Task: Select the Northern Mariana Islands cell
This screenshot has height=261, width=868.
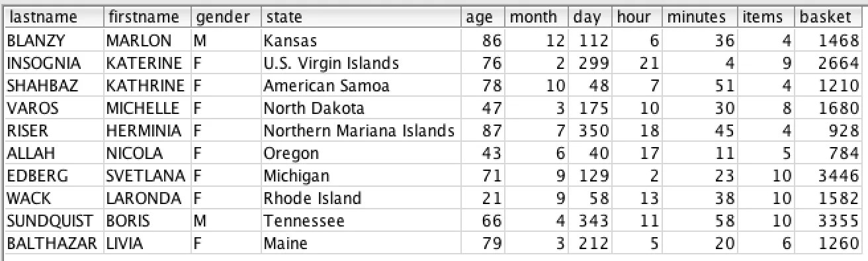Action: point(361,131)
